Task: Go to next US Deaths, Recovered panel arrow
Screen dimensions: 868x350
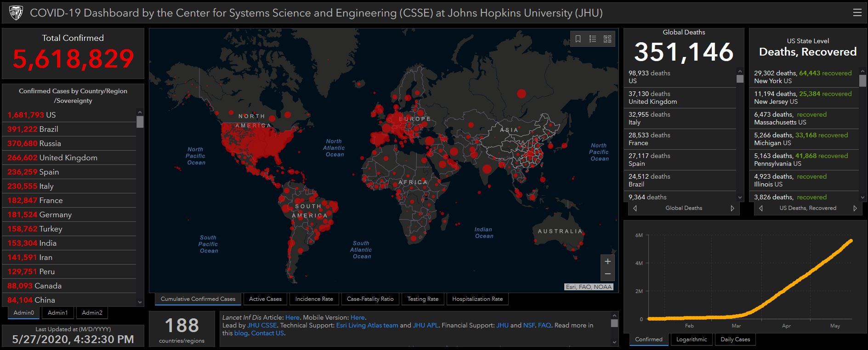Action: 855,208
